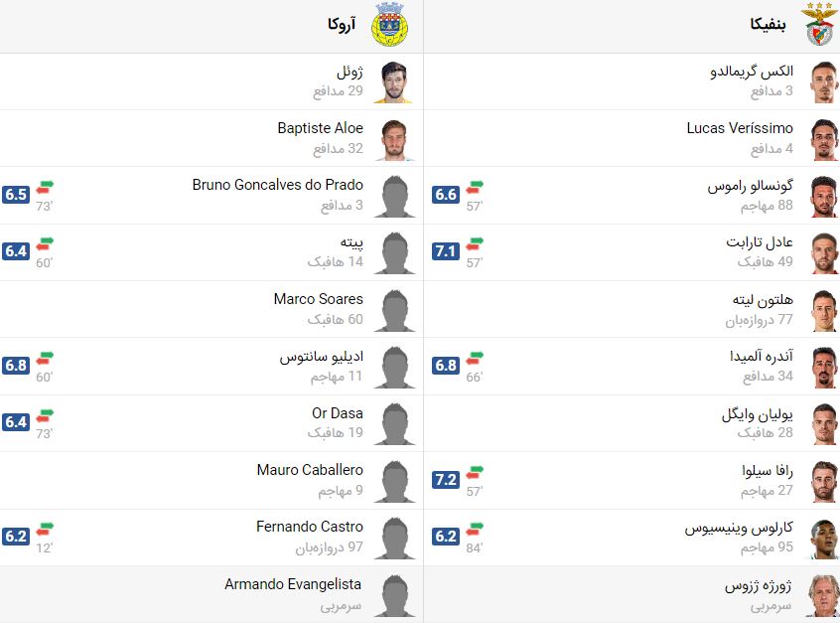This screenshot has width=840, height=623.
Task: Click the Benfica club crest
Action: (819, 24)
